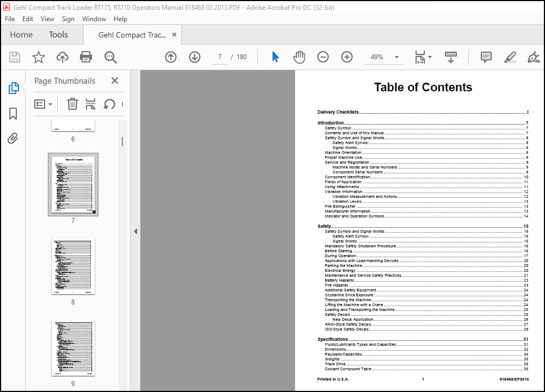Close the Gehl Compact Trac tab
The height and width of the screenshot is (392, 545).
click(175, 34)
